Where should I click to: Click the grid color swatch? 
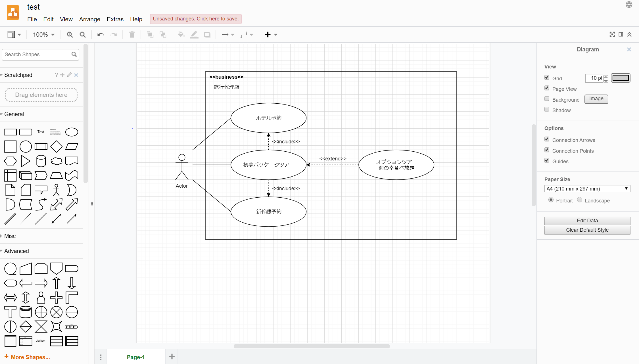621,78
